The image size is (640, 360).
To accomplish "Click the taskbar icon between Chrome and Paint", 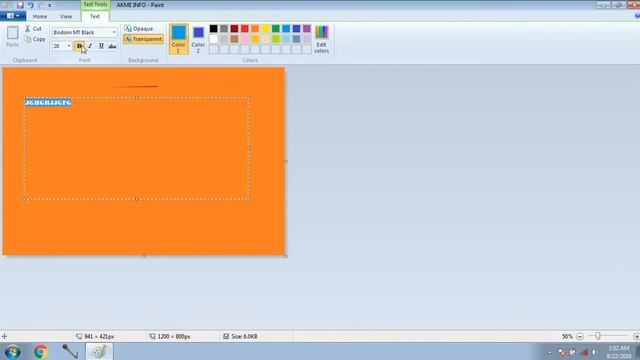I will click(x=70, y=351).
